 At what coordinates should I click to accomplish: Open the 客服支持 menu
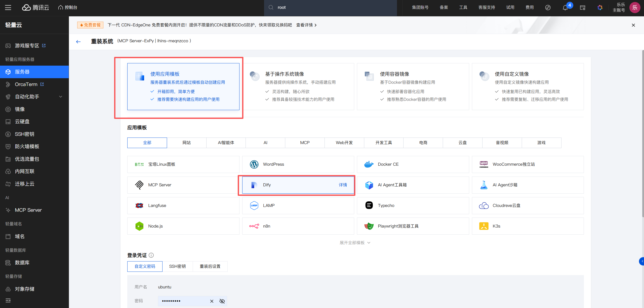[487, 8]
